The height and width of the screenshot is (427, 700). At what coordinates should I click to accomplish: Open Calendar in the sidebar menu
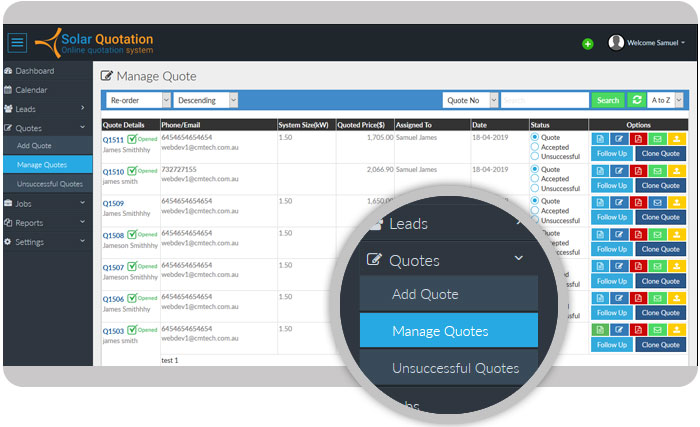point(31,90)
